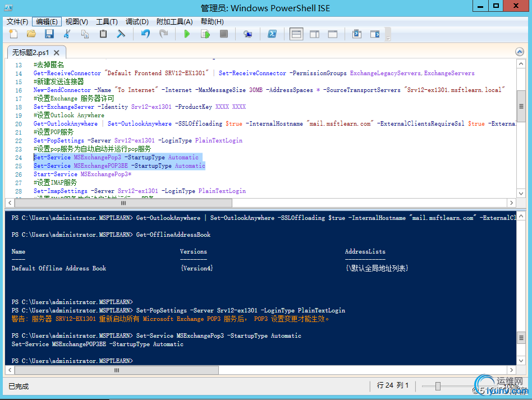532x400 pixels.
Task: Console pane horizontal scroll left arrow
Action: pos(10,370)
